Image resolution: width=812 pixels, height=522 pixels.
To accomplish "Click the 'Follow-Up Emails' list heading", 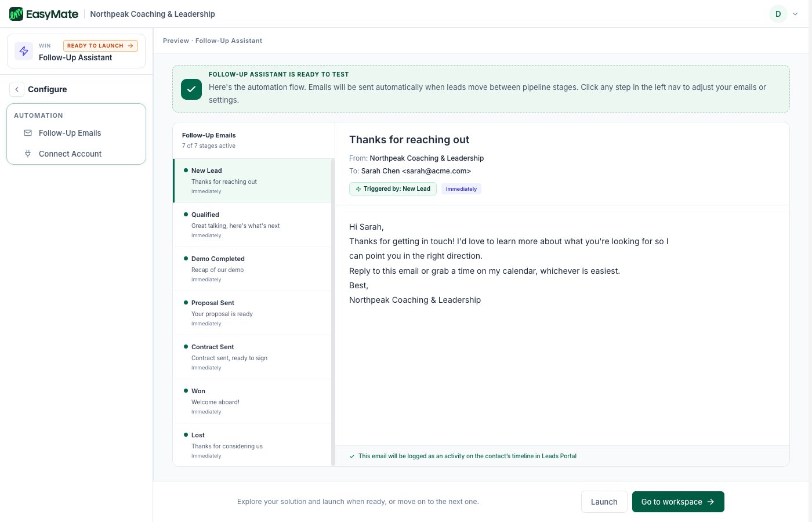I will pyautogui.click(x=209, y=135).
